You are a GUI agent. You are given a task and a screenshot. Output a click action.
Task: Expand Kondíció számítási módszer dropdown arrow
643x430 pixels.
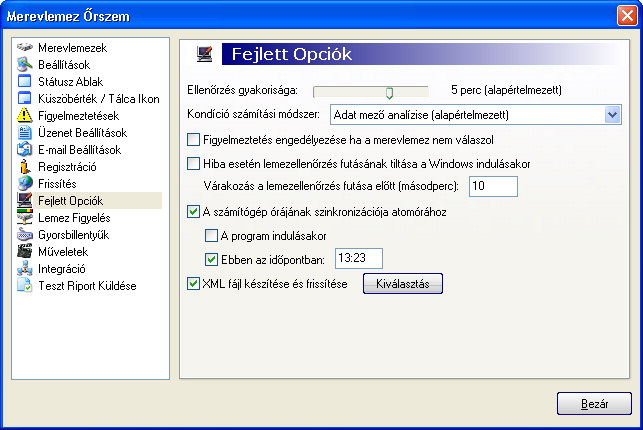point(612,115)
